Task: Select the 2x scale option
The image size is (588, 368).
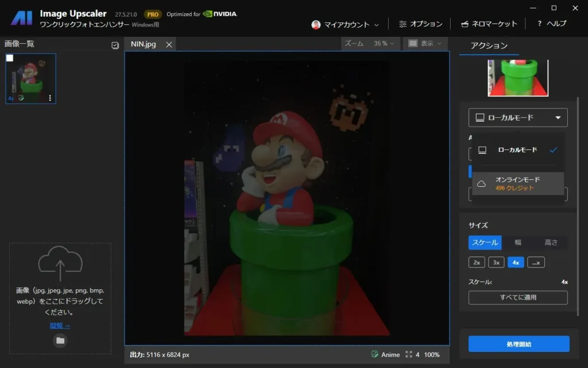Action: (x=477, y=262)
